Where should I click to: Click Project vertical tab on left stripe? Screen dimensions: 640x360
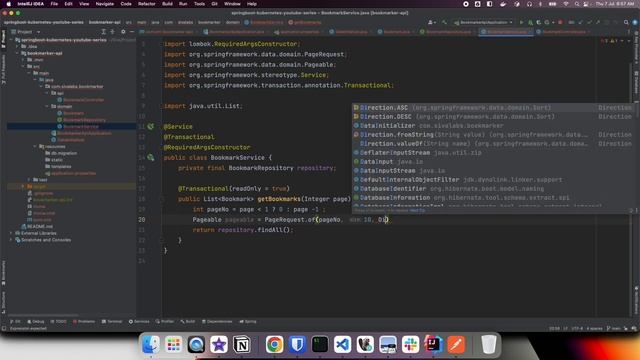(x=3, y=39)
